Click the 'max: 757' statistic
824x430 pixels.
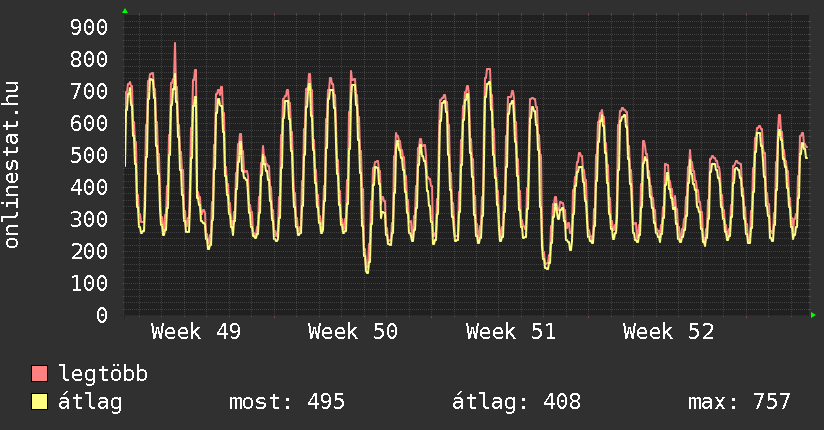(739, 402)
